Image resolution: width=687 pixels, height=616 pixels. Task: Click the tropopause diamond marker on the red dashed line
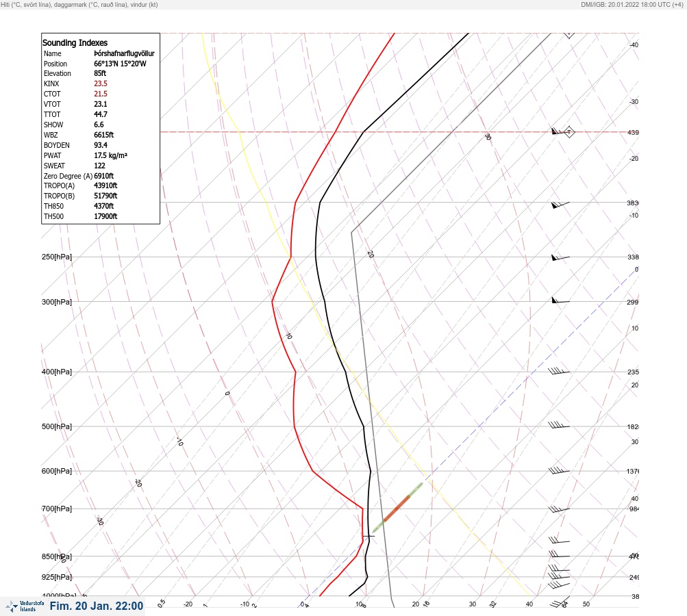click(569, 132)
